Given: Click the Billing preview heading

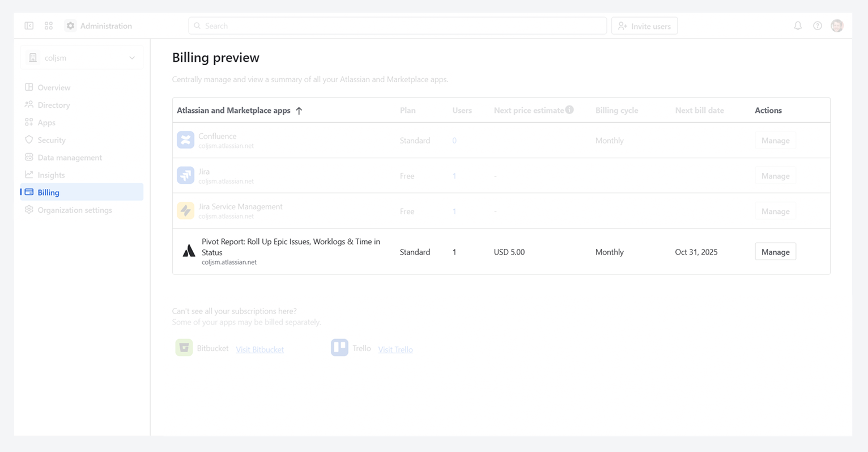Looking at the screenshot, I should click(216, 57).
